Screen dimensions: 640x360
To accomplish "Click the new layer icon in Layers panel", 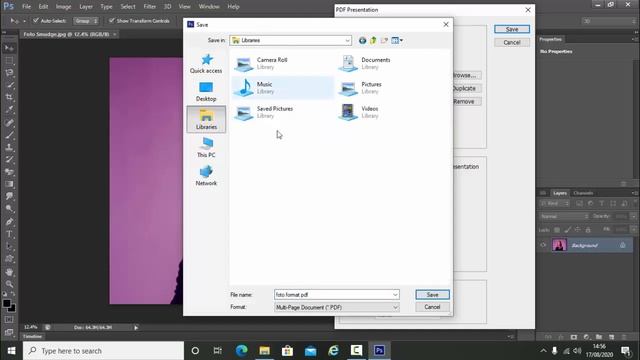I will tap(611, 337).
